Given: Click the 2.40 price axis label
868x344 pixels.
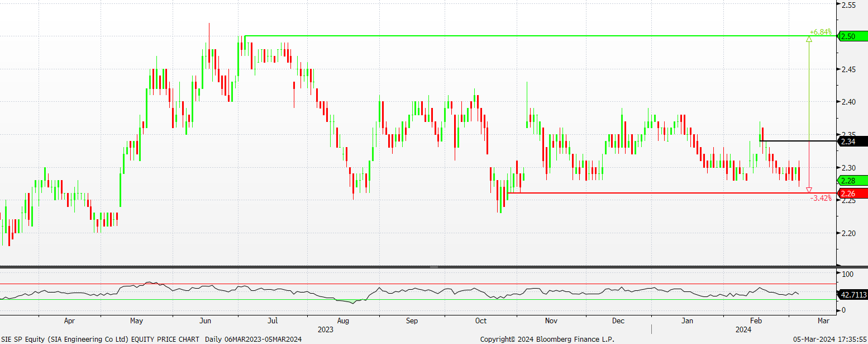Looking at the screenshot, I should click(x=850, y=102).
